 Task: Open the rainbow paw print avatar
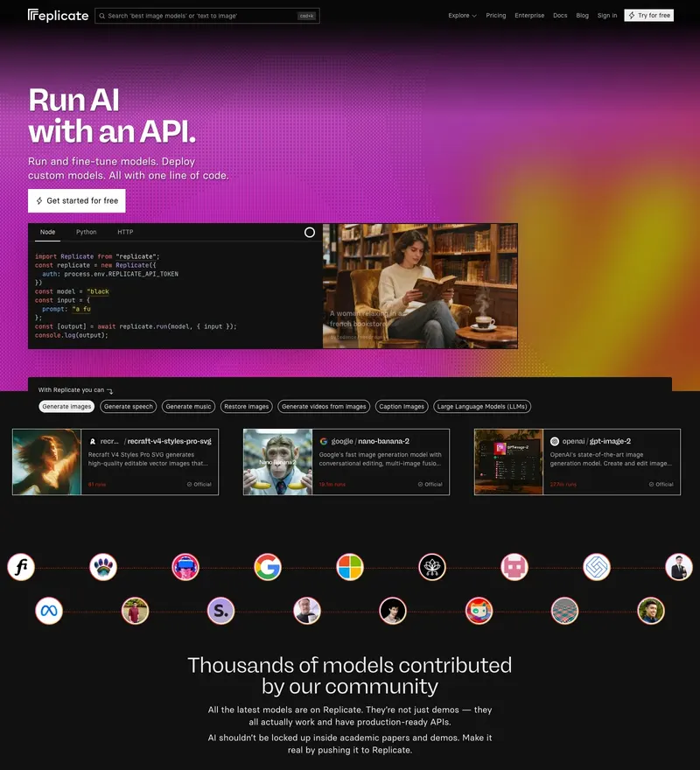pos(103,567)
